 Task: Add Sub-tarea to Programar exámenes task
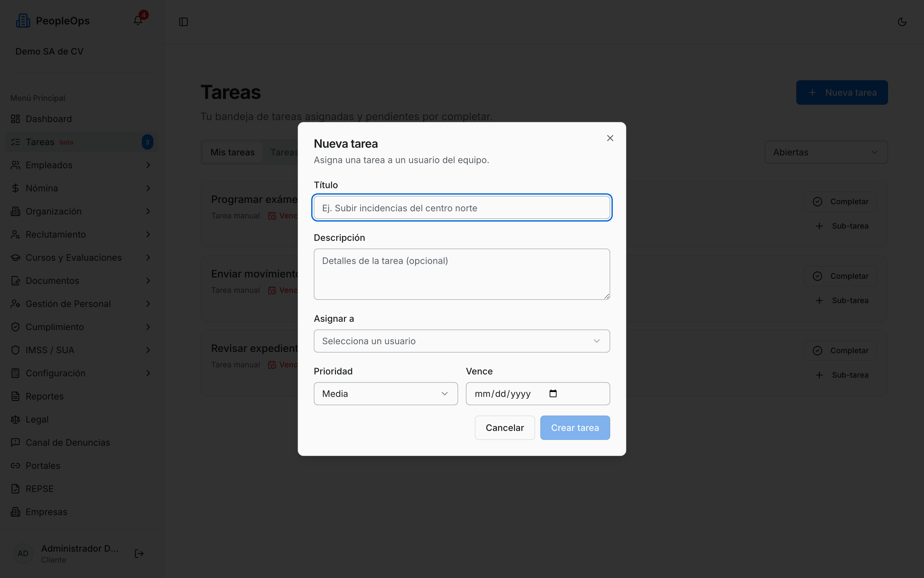click(x=842, y=226)
